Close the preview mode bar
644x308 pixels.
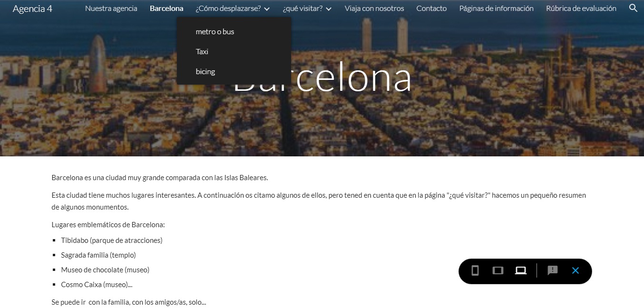point(576,270)
